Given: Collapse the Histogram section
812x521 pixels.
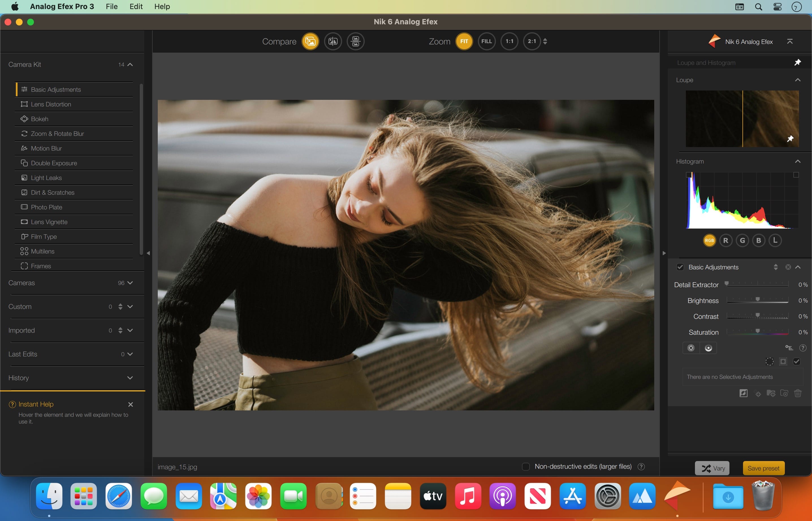Looking at the screenshot, I should (798, 162).
